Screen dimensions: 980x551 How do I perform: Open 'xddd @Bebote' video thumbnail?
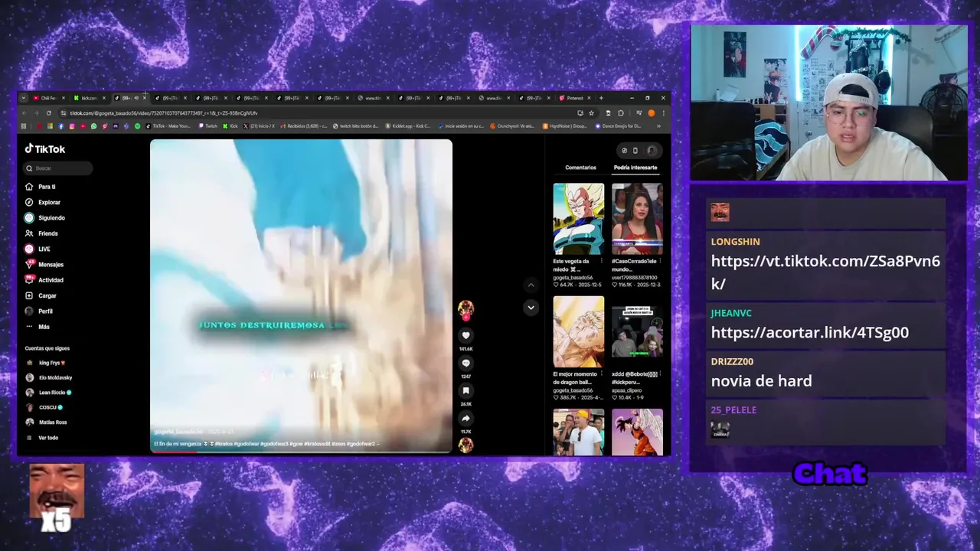[x=637, y=331]
